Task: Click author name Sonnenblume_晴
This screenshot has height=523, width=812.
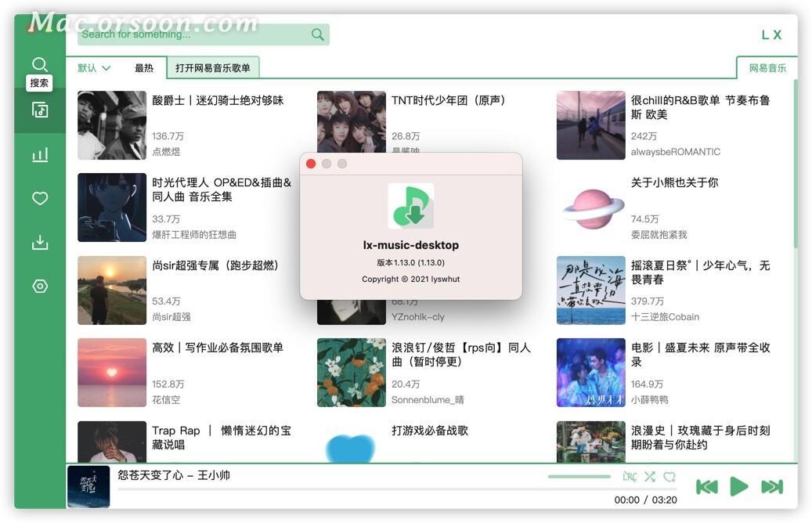Action: coord(428,400)
